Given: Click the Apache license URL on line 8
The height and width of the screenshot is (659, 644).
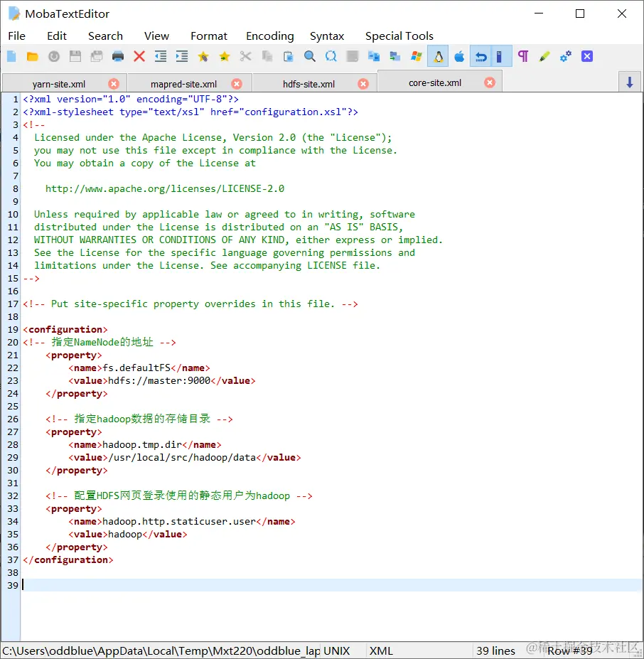Looking at the screenshot, I should (x=165, y=188).
